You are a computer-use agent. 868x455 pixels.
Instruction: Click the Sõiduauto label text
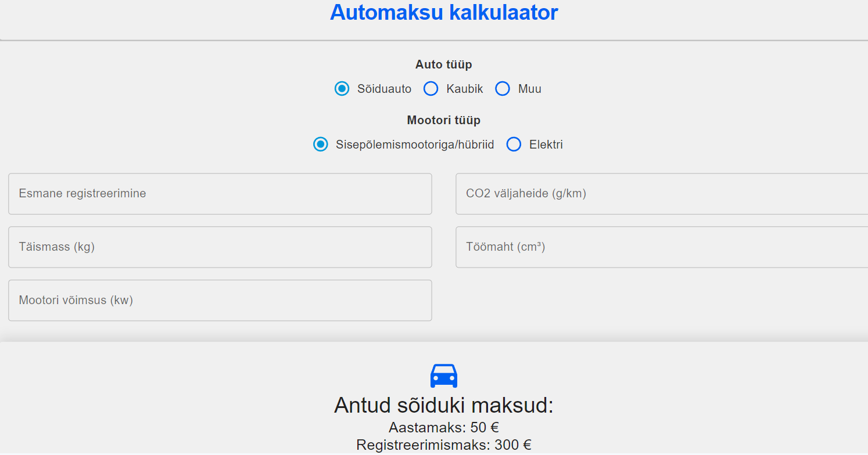pos(383,88)
